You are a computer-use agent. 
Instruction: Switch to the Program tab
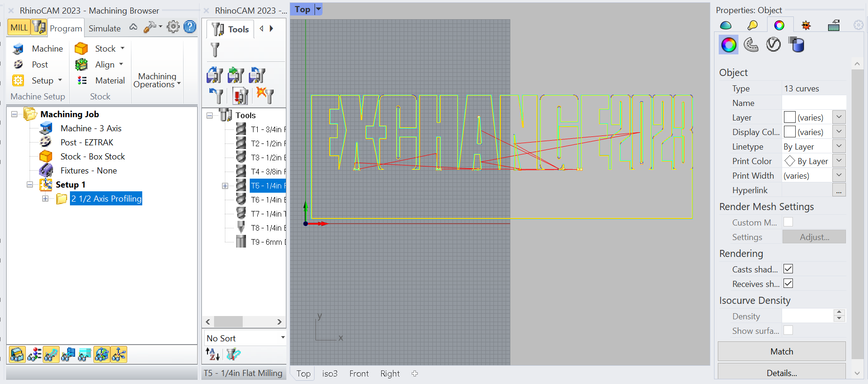pyautogui.click(x=66, y=29)
